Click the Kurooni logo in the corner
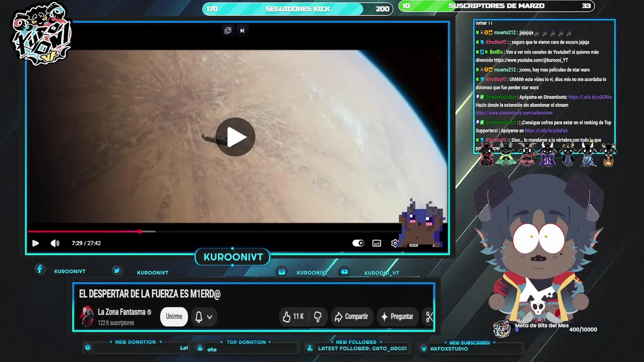The width and height of the screenshot is (644, 362). pos(42,34)
